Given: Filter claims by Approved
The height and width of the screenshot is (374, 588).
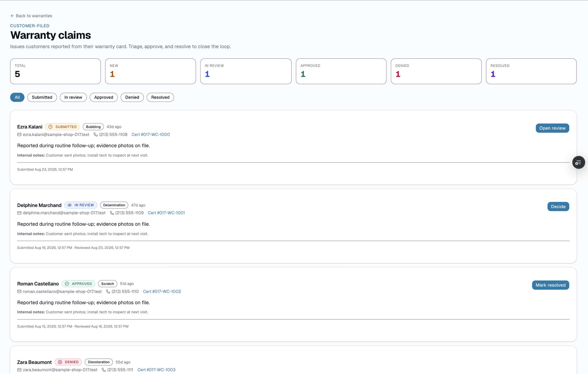Looking at the screenshot, I should click(x=104, y=97).
